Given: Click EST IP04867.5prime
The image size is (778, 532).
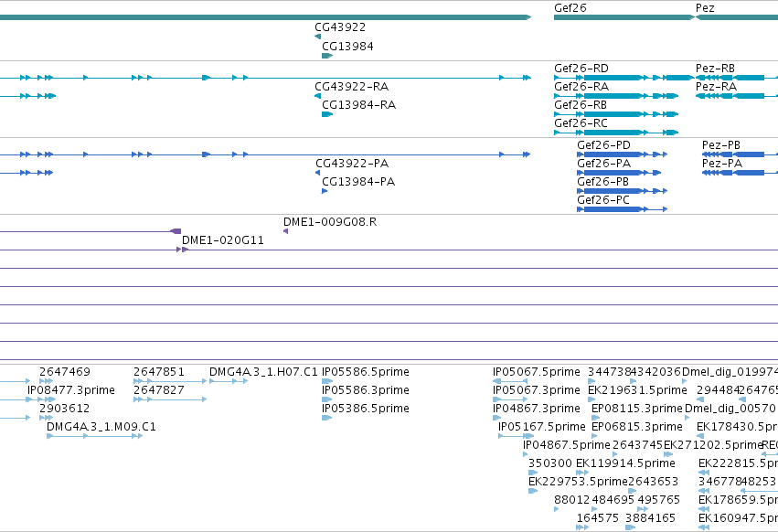Looking at the screenshot, I should tap(526, 454).
